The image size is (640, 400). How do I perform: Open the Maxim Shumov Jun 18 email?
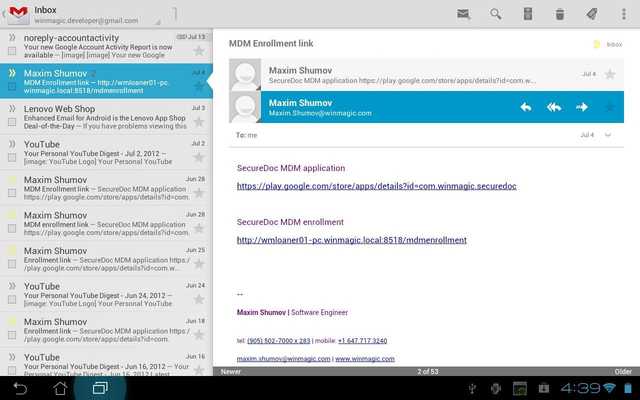pyautogui.click(x=106, y=330)
